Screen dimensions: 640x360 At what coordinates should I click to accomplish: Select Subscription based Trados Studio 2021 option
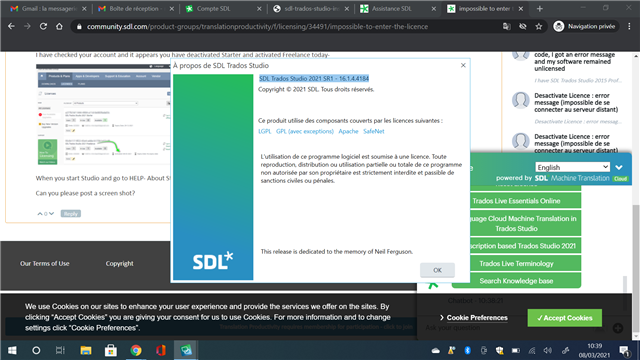pos(525,246)
